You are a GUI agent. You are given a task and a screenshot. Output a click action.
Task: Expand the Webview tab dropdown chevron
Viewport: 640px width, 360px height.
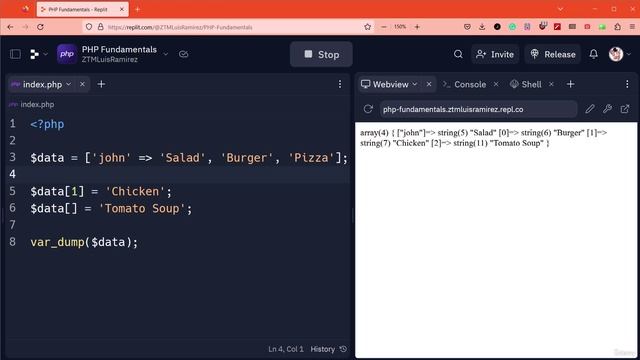[415, 84]
